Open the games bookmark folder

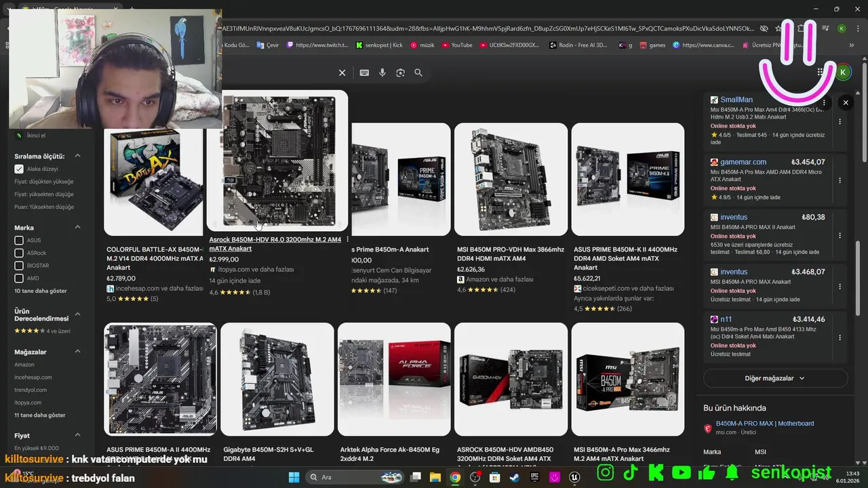coord(652,45)
